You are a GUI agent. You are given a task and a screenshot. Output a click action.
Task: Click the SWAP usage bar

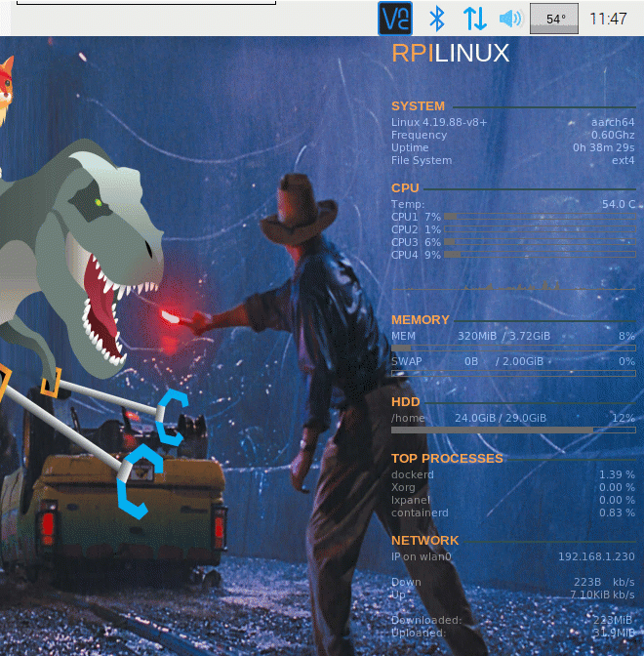(x=513, y=373)
